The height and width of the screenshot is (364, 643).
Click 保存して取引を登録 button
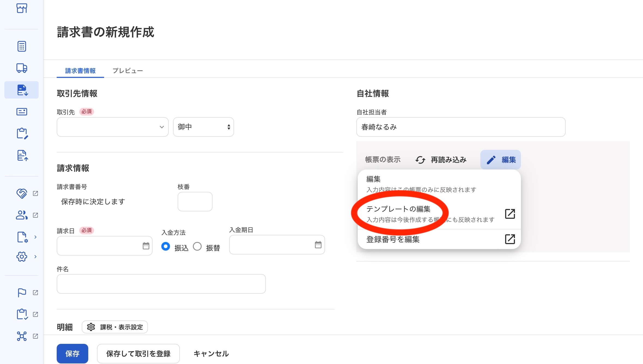(x=138, y=354)
